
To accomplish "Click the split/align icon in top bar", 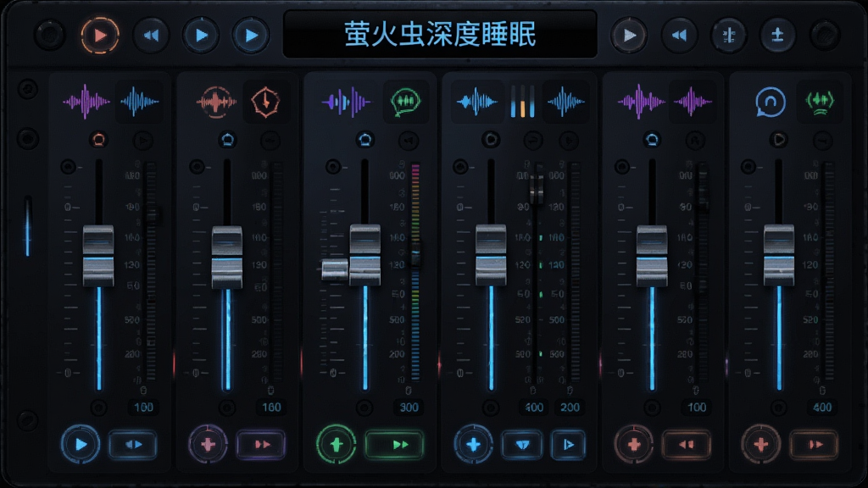I will 728,36.
